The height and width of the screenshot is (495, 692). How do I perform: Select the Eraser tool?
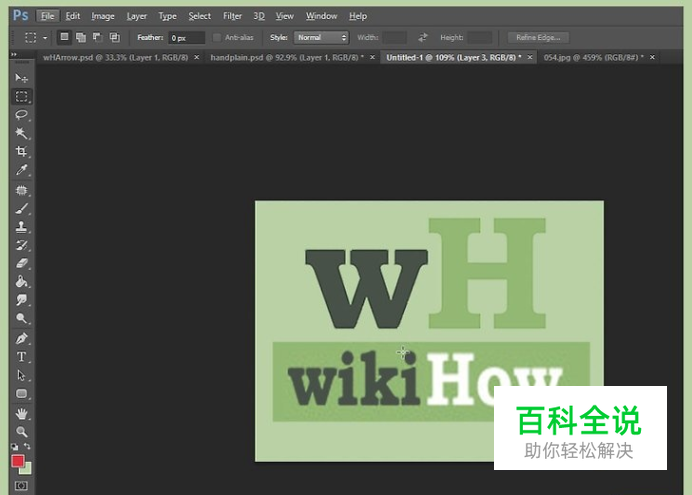coord(21,263)
